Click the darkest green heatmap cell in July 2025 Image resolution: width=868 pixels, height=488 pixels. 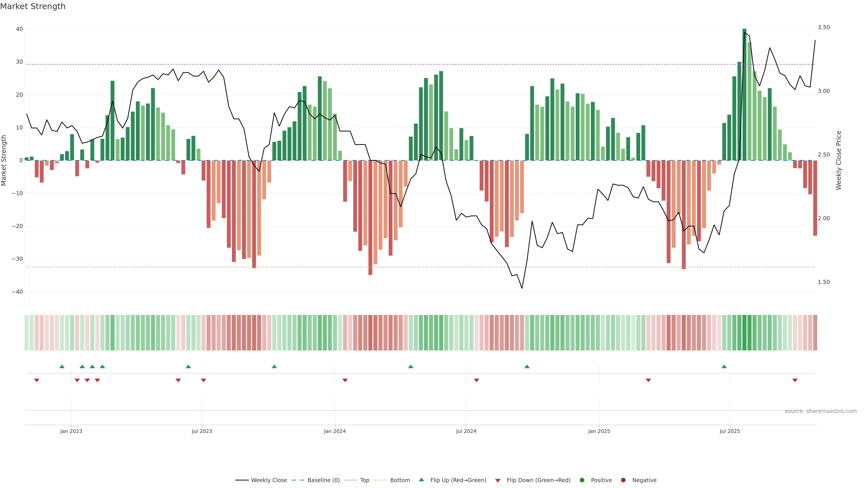point(744,333)
